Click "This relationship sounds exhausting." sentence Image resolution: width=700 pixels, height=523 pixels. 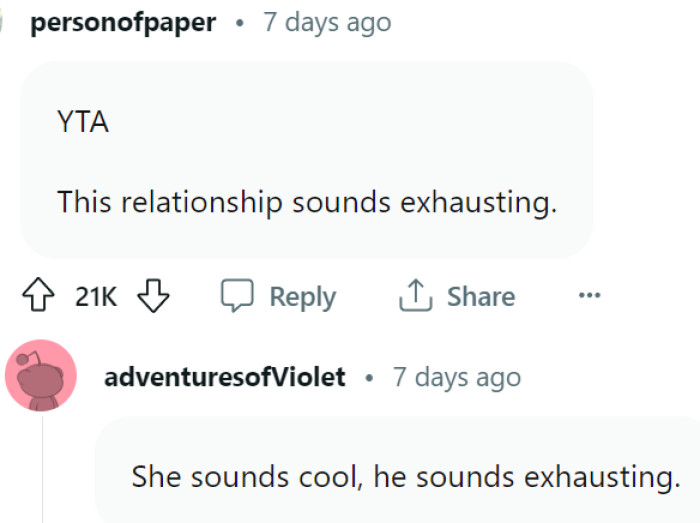click(x=306, y=202)
